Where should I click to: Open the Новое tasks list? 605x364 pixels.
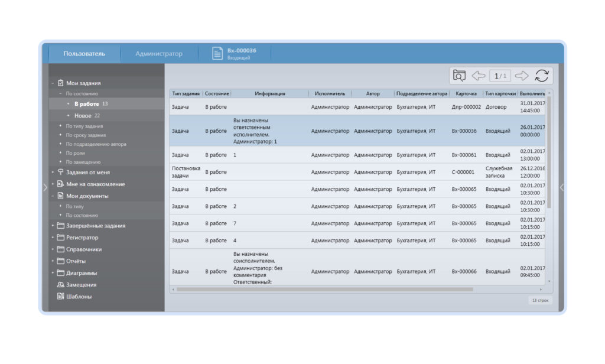(83, 116)
